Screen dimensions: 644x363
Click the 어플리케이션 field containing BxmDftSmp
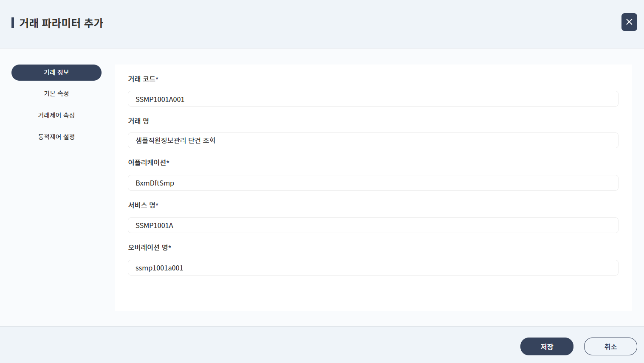(x=373, y=183)
